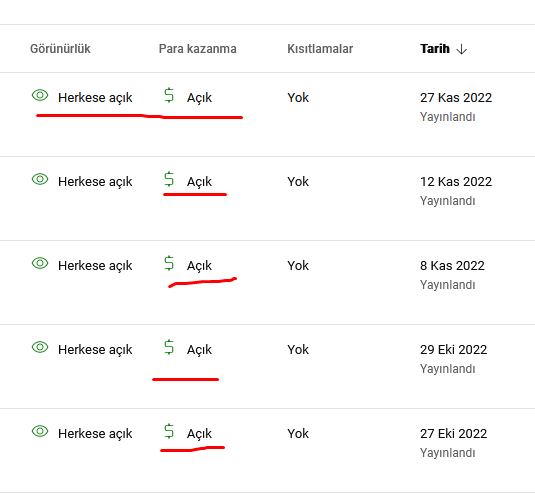
Task: Select the Para kazanma column header
Action: (x=198, y=49)
